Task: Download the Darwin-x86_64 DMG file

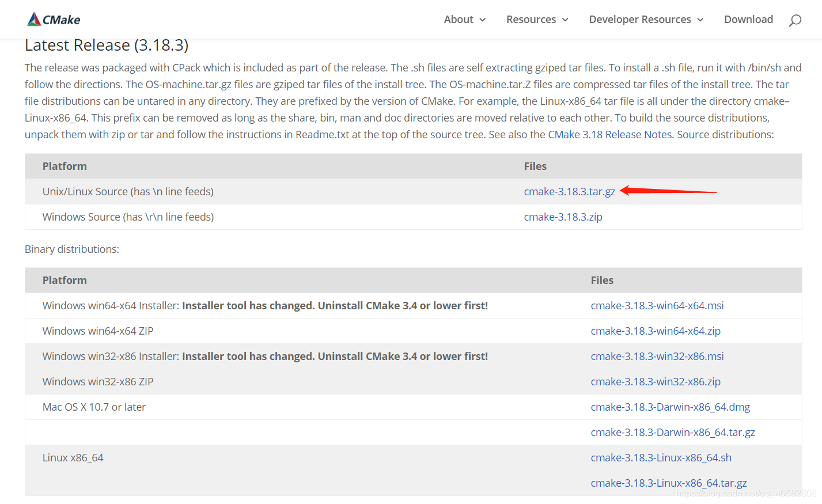Action: (x=670, y=407)
